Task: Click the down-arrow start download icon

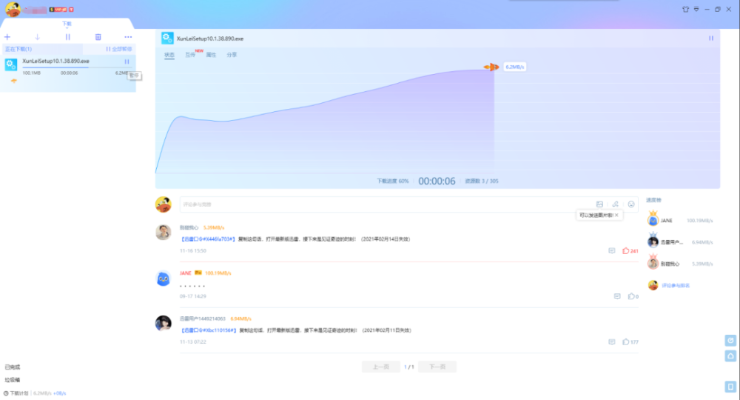Action: 37,37
